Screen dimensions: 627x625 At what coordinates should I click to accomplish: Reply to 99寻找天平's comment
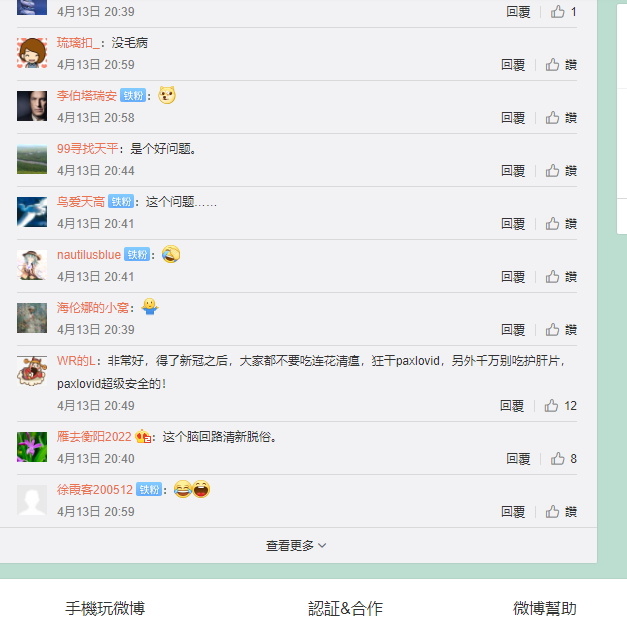point(513,171)
